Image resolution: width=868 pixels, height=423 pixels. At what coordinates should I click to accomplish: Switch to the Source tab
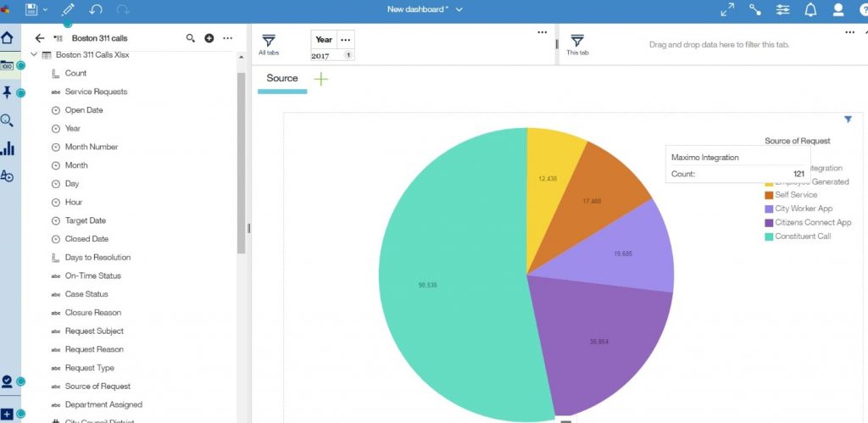point(282,78)
